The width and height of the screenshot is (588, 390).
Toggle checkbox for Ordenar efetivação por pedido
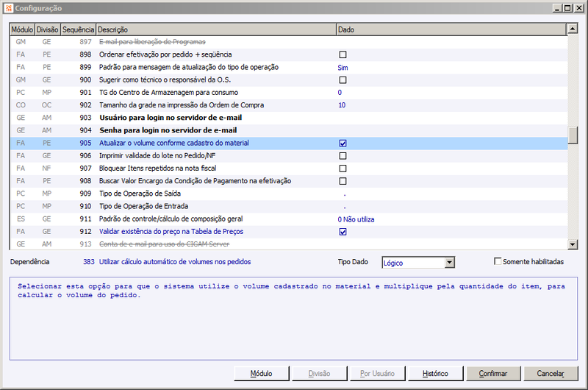pyautogui.click(x=343, y=54)
